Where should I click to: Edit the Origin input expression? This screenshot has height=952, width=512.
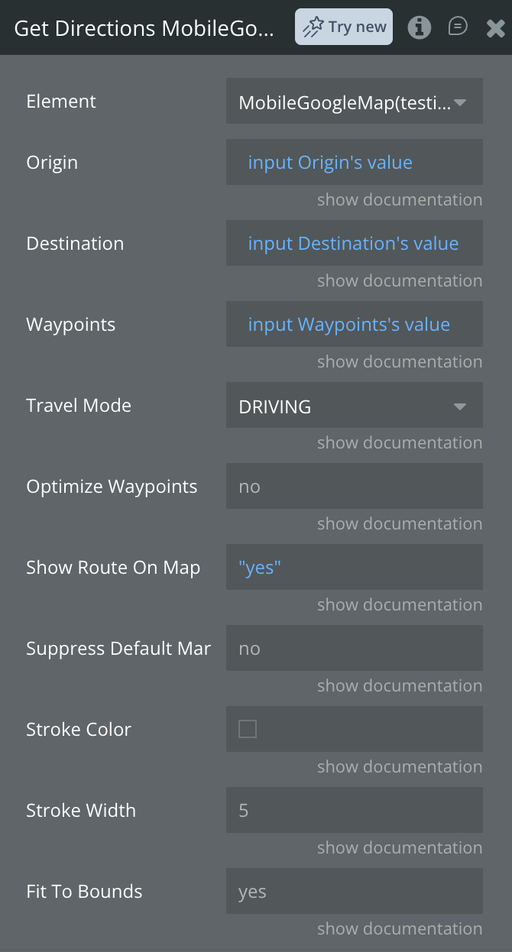354,162
